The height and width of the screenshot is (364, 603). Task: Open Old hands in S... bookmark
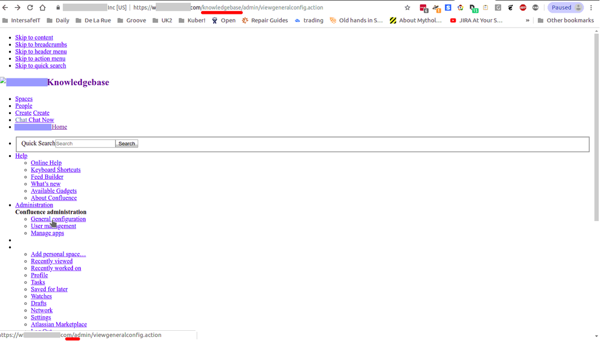point(356,21)
